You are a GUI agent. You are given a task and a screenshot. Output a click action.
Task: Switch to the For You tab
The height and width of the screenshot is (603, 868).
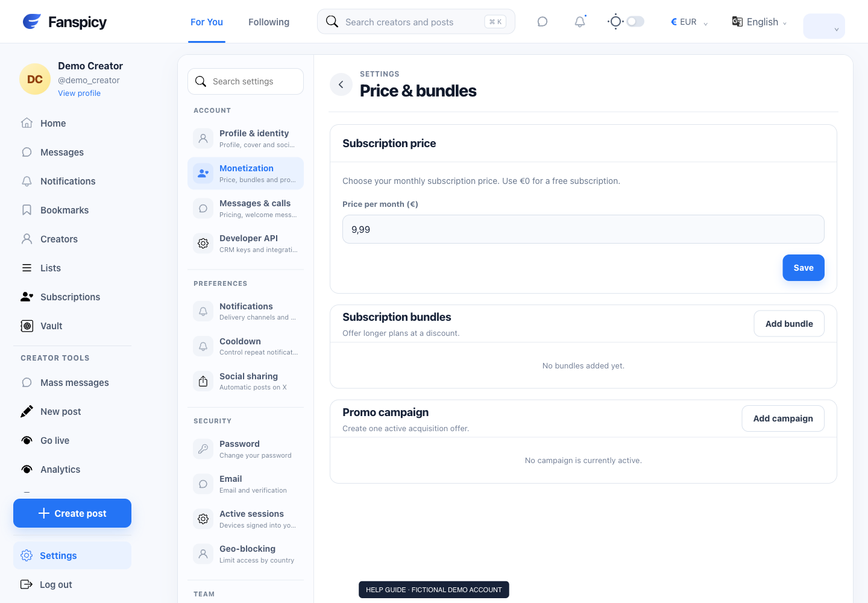click(x=207, y=22)
